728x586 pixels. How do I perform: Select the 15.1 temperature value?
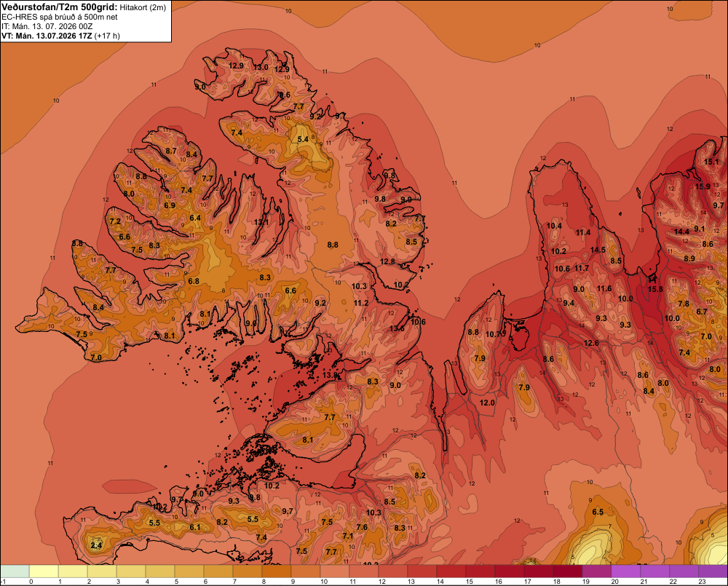point(711,162)
